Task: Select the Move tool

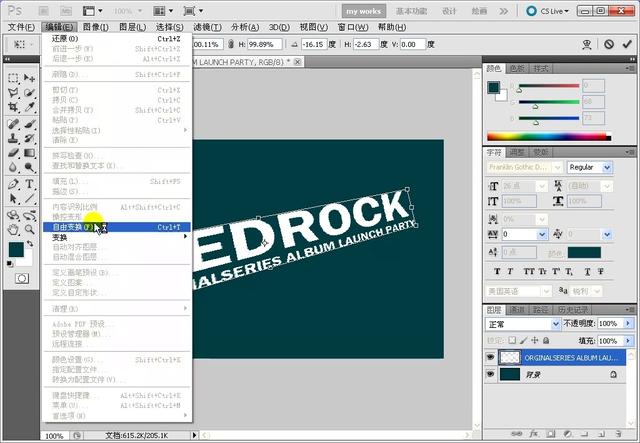Action: pos(29,78)
